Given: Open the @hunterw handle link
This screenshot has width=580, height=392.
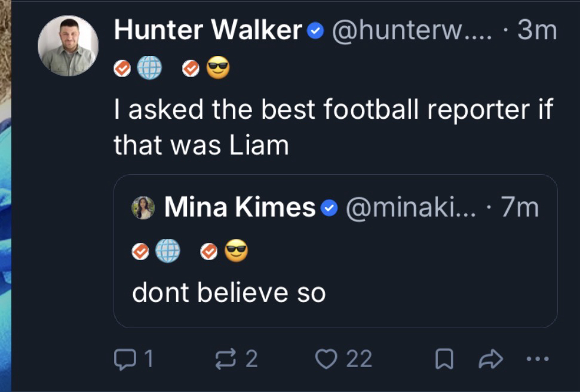Looking at the screenshot, I should point(412,30).
